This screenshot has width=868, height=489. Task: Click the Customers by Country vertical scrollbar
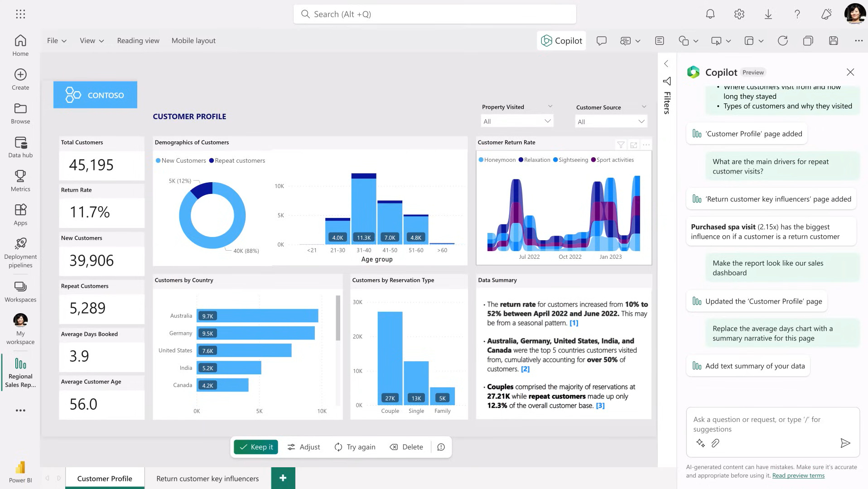338,318
